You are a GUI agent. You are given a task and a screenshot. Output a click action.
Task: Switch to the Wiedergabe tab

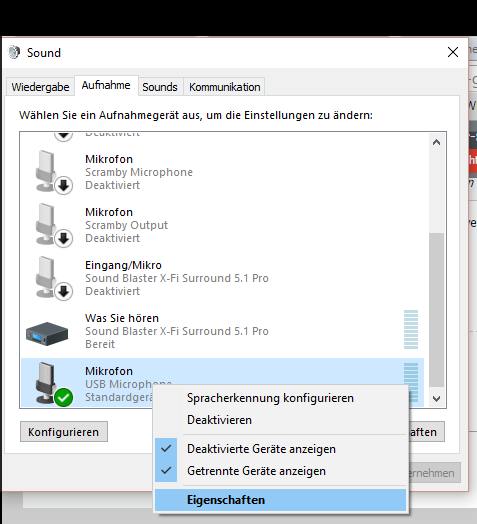coord(40,87)
